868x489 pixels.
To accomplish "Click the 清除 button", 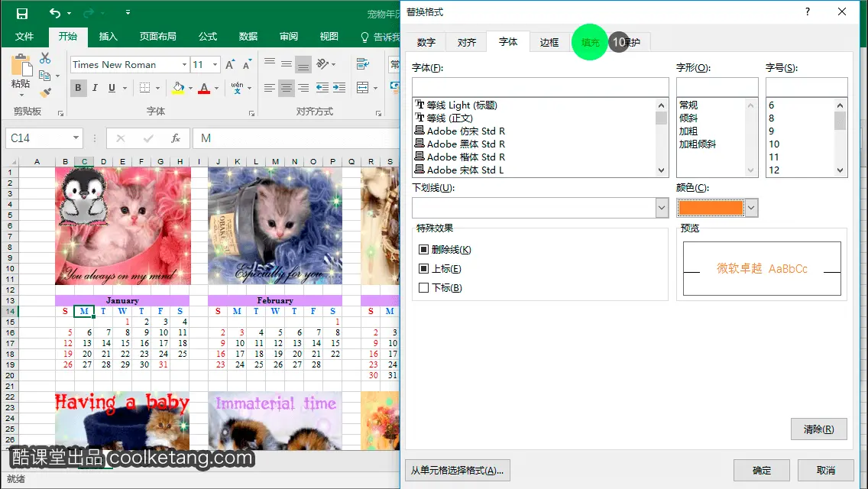I will [x=819, y=429].
